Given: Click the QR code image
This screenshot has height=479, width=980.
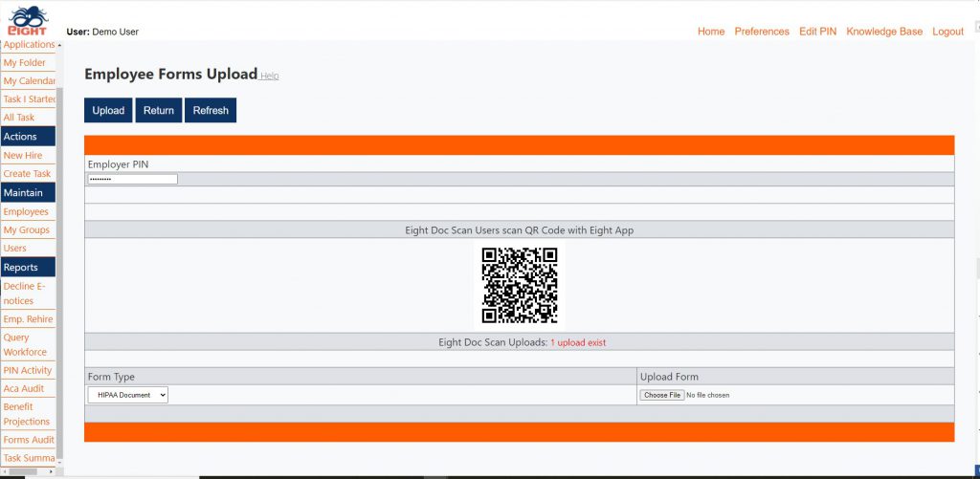Looking at the screenshot, I should pos(520,286).
